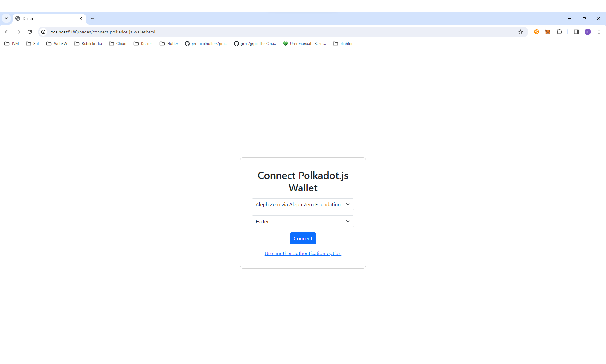Open the MetaMask fox extension
The height and width of the screenshot is (364, 606).
(x=548, y=32)
